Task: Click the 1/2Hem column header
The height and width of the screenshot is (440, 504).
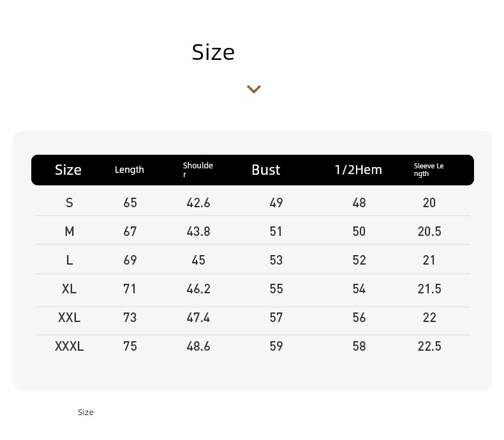Action: 358,170
